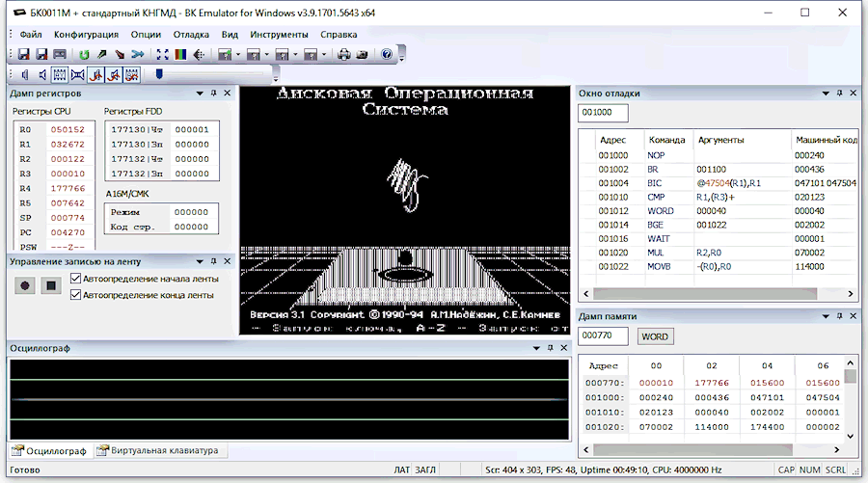Click the second floppy save icon in toolbar
868x483 pixels.
pos(41,54)
